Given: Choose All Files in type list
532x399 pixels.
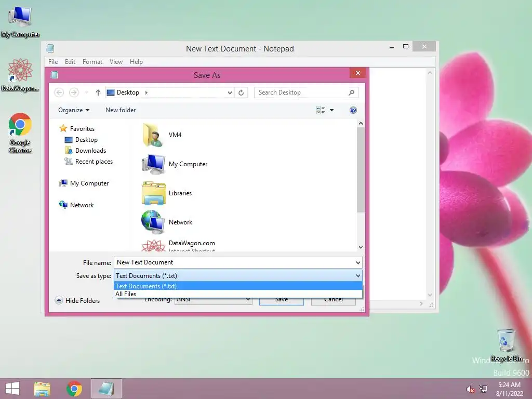Looking at the screenshot, I should 238,294.
